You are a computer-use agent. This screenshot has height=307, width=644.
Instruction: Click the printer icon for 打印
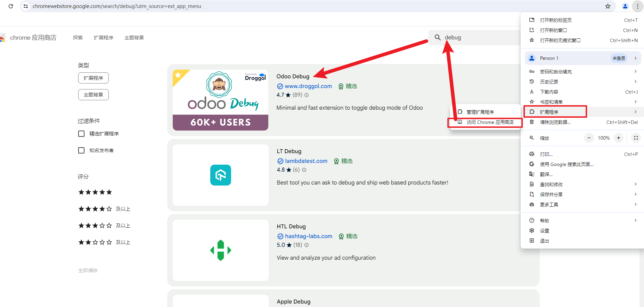coord(532,154)
